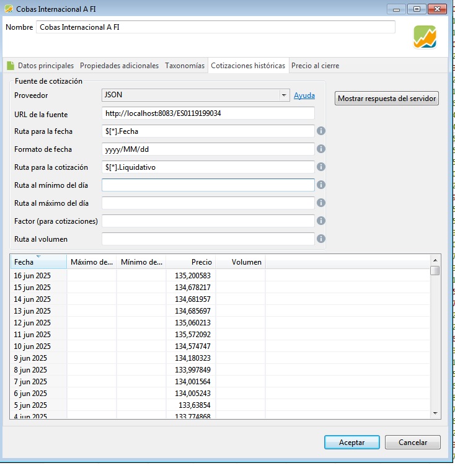Select the 15 jun 2025 row

[x=220, y=287]
